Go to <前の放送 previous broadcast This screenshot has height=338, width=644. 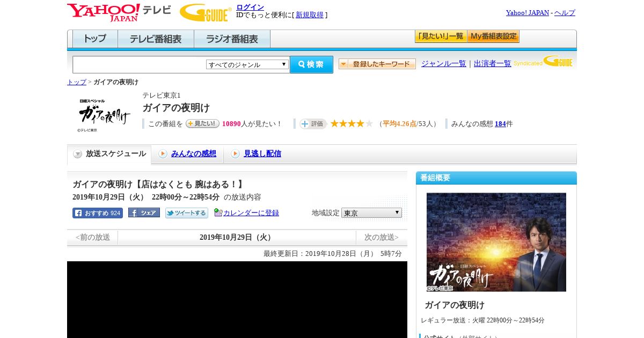(x=92, y=237)
